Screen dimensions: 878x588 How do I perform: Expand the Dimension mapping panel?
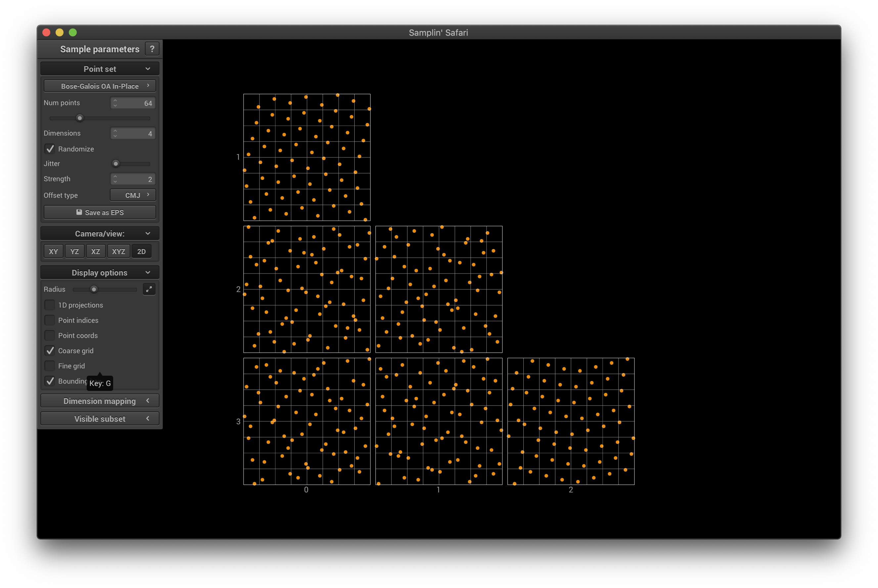coord(100,401)
